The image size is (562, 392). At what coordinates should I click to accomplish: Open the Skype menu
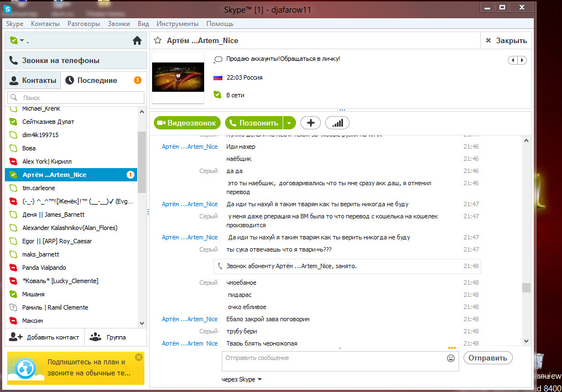(x=15, y=24)
